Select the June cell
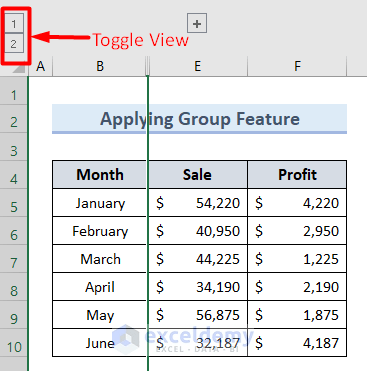Image resolution: width=367 pixels, height=371 pixels. pos(100,343)
